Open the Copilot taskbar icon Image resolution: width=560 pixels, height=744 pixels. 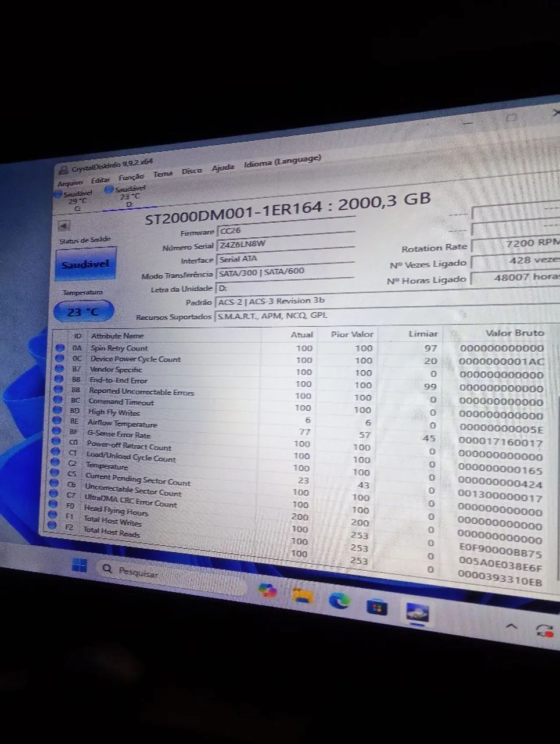pos(268,591)
